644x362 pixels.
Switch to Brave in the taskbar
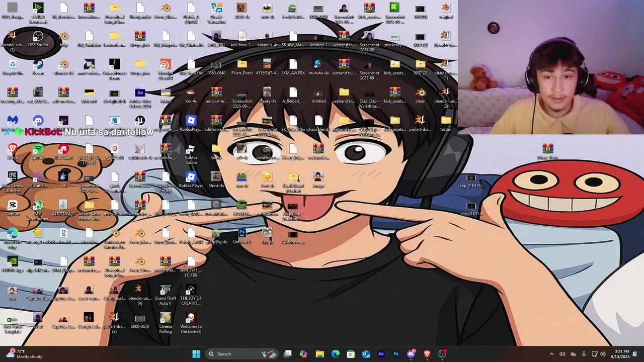click(427, 354)
